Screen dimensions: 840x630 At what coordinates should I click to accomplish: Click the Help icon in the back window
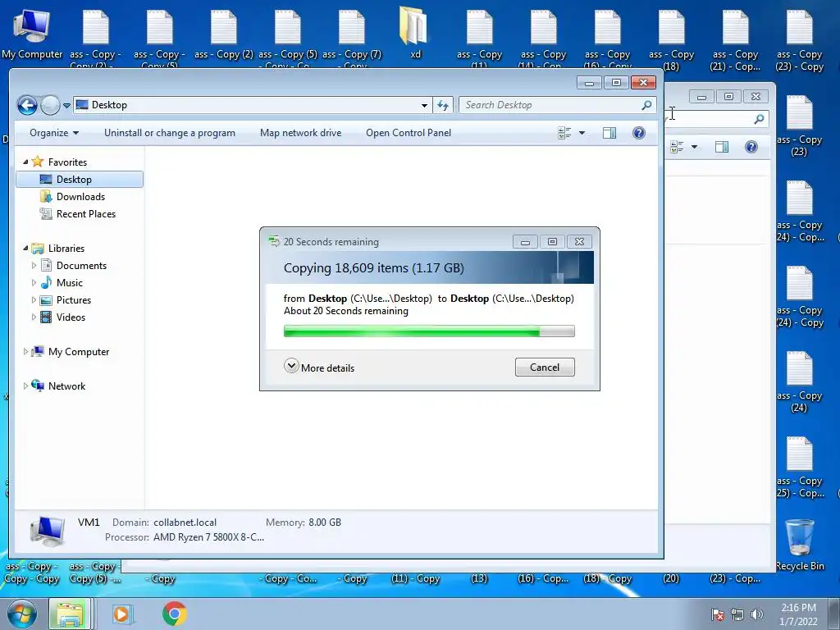[x=751, y=147]
